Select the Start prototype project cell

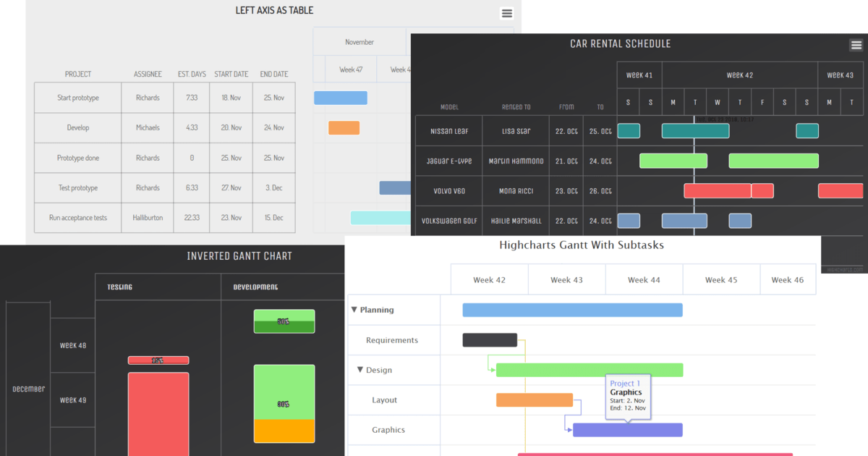tap(78, 98)
